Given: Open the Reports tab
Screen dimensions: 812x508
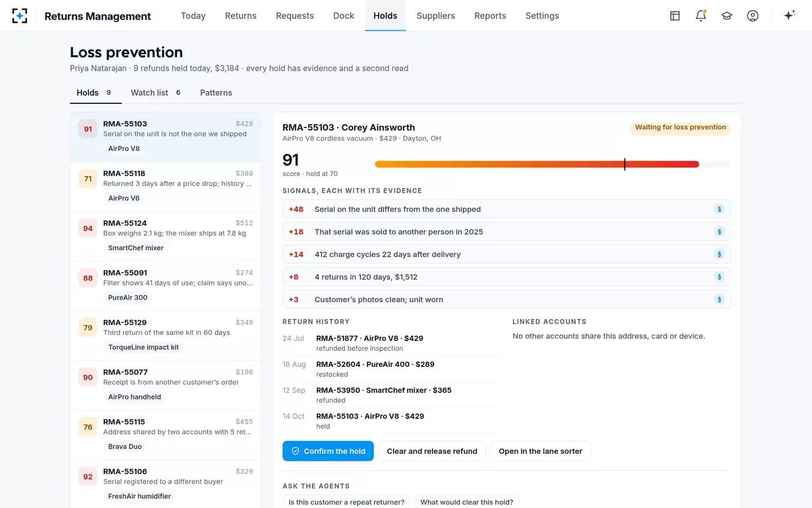Looking at the screenshot, I should (490, 16).
